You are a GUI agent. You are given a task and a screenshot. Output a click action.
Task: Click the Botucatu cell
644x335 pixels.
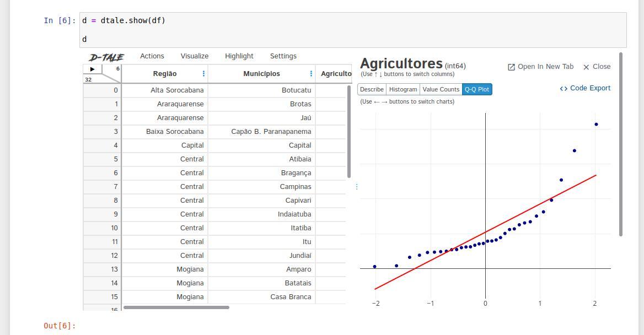tap(261, 90)
